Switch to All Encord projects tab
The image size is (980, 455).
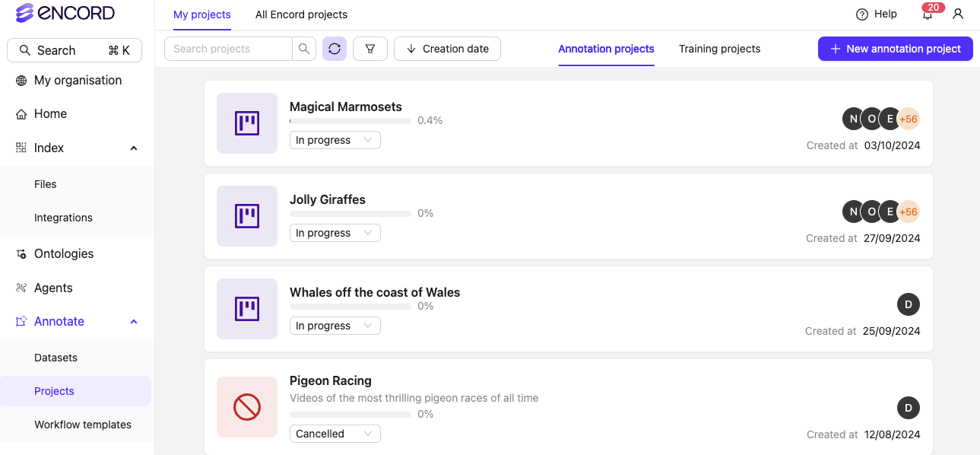pyautogui.click(x=301, y=14)
